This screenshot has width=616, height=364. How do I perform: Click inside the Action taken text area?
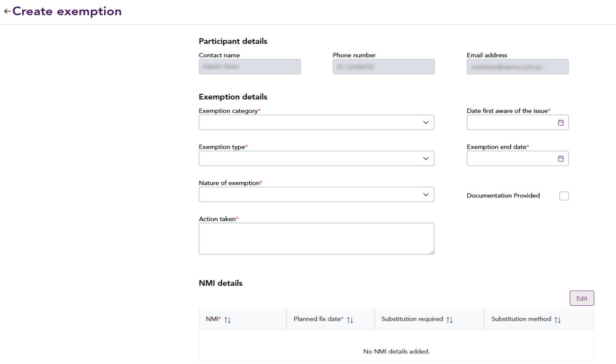[316, 238]
